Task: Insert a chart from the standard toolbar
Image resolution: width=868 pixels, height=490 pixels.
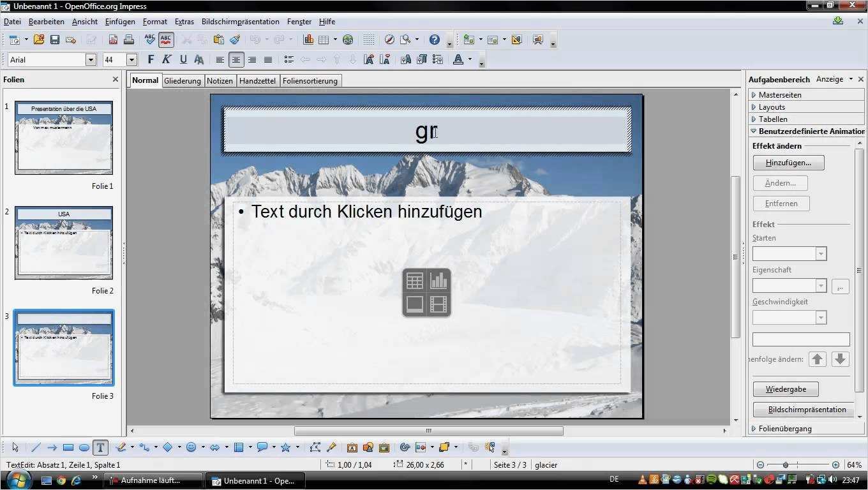Action: [x=309, y=40]
